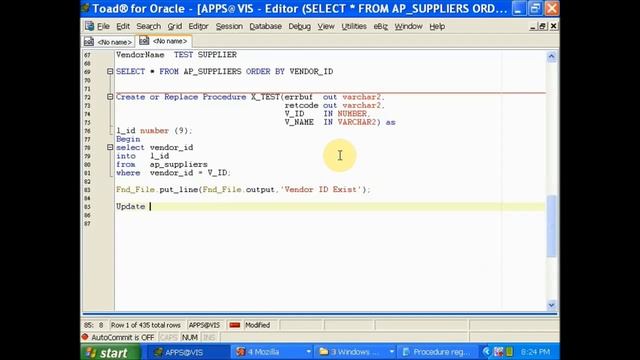The image size is (640, 360).
Task: Open the File menu
Action: (x=103, y=26)
